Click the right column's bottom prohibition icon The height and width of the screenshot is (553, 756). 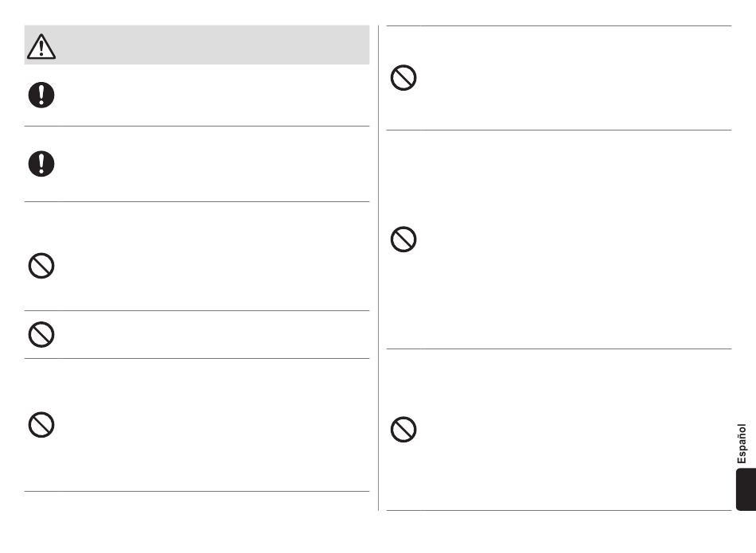403,430
